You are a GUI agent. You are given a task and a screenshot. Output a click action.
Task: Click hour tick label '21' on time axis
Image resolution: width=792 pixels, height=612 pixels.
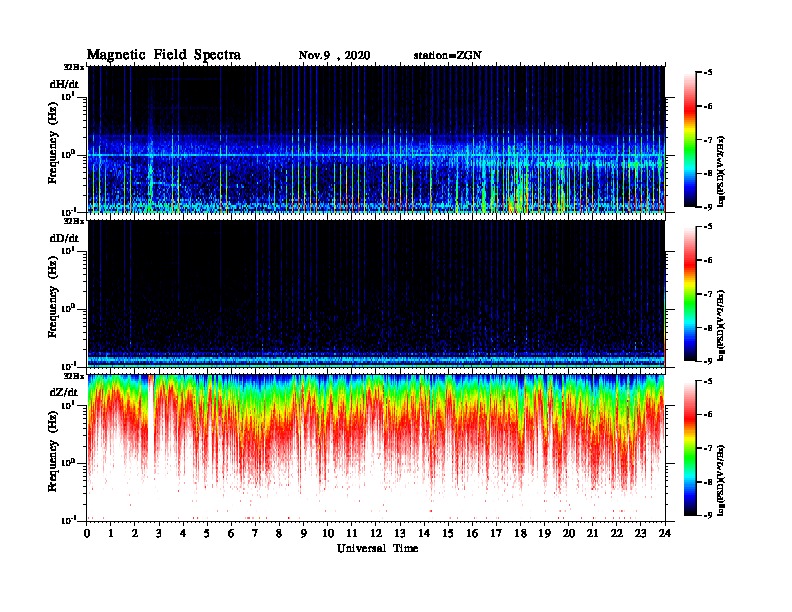[592, 533]
